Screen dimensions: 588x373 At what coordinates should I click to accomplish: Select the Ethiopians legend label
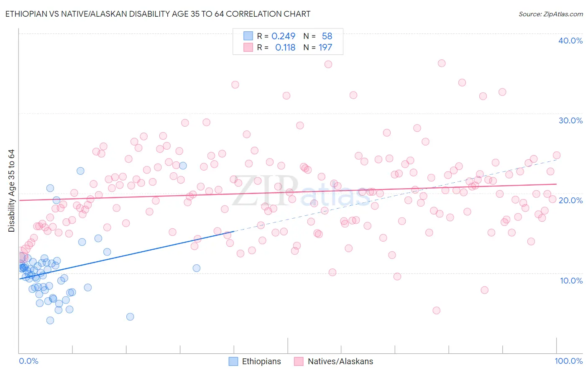[x=261, y=361]
